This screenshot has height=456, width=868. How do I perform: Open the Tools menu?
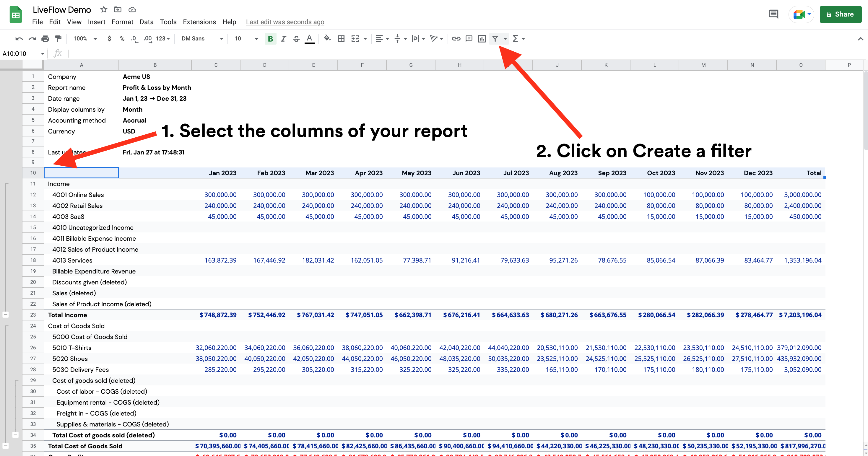pyautogui.click(x=168, y=22)
